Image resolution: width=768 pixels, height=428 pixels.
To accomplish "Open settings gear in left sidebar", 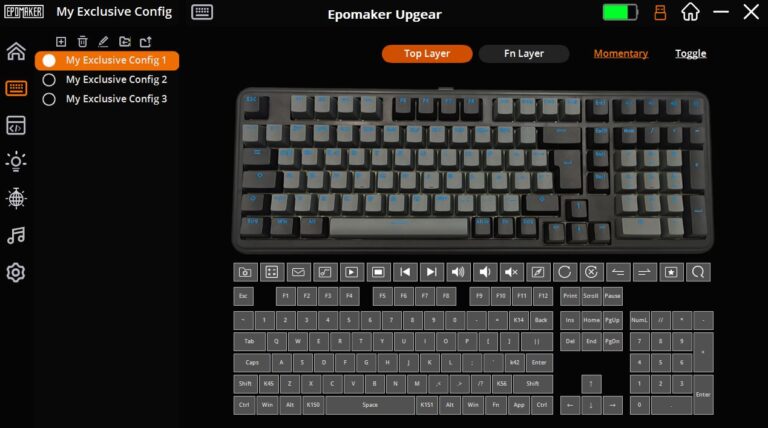I will click(x=16, y=272).
